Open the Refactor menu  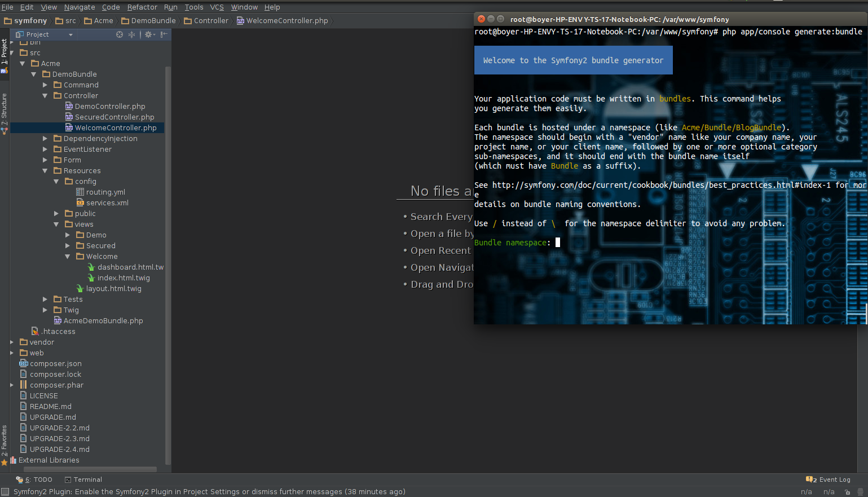(142, 7)
